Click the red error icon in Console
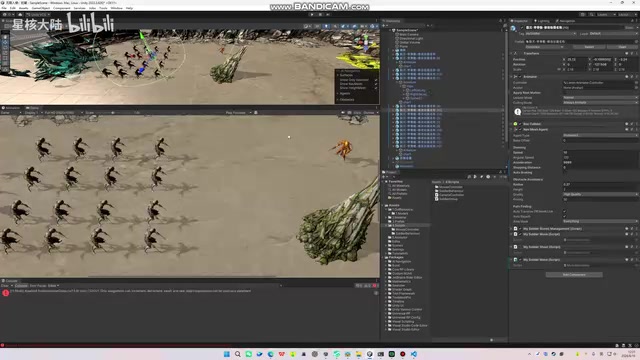Image resolution: width=640 pixels, height=360 pixels. (6, 292)
